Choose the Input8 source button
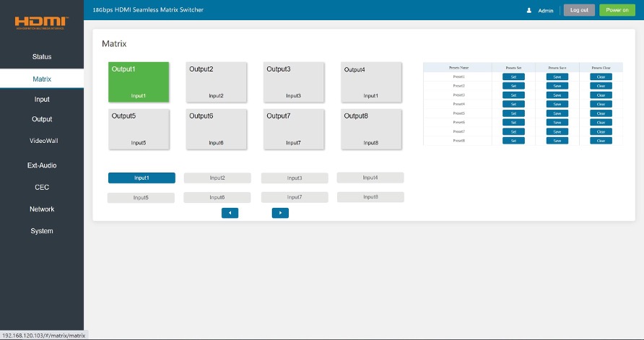Image resolution: width=644 pixels, height=340 pixels. pos(370,196)
